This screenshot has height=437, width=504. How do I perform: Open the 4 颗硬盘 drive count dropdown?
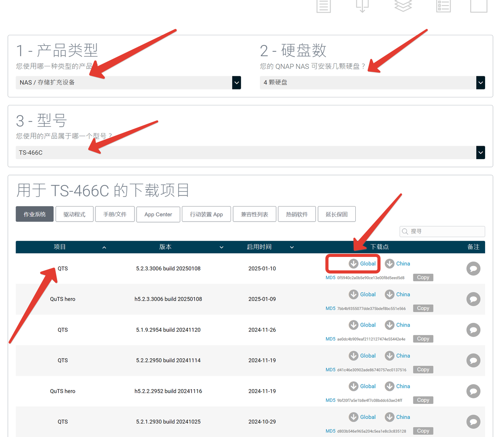pyautogui.click(x=373, y=83)
